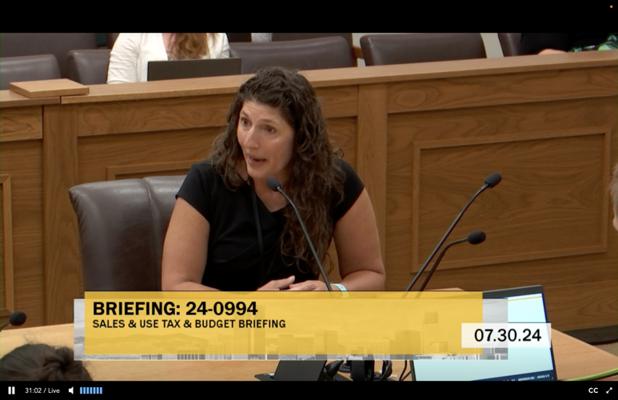
Task: Enter fullscreen with the diagonal arrow icon
Action: 609,390
